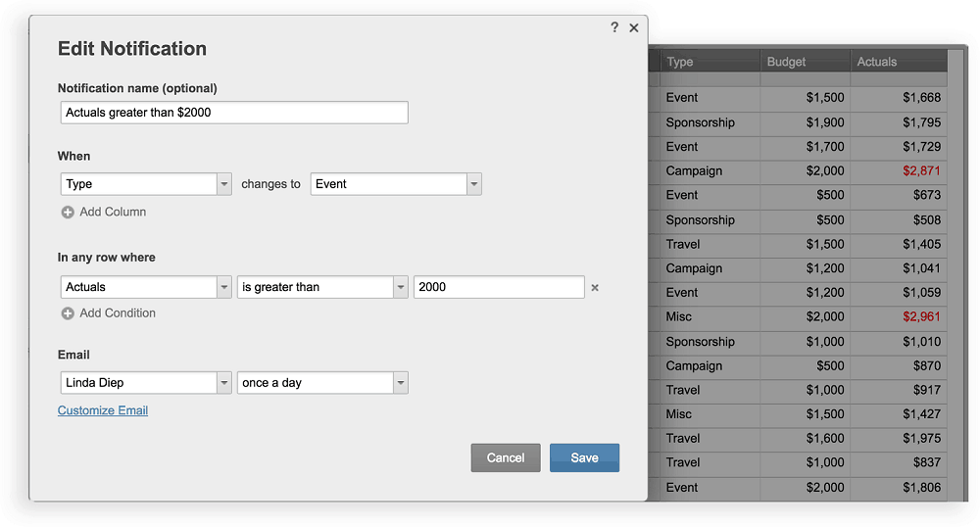This screenshot has width=980, height=527.
Task: Edit the Notification name field
Action: pyautogui.click(x=234, y=113)
